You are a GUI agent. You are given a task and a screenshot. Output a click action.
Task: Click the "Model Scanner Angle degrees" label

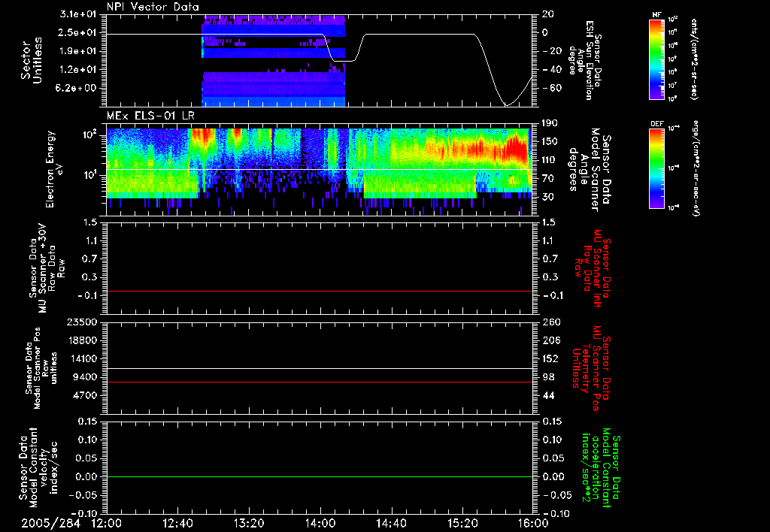click(590, 170)
